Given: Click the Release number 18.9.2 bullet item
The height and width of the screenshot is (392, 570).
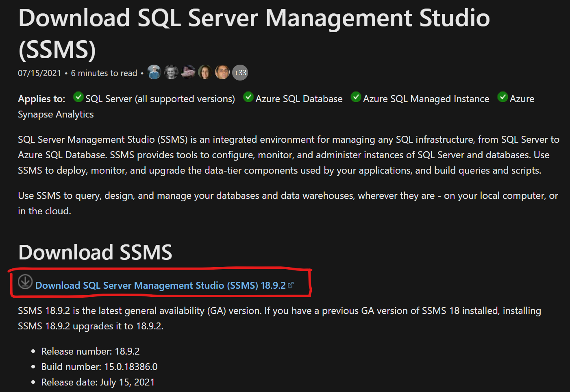Looking at the screenshot, I should click(x=90, y=351).
